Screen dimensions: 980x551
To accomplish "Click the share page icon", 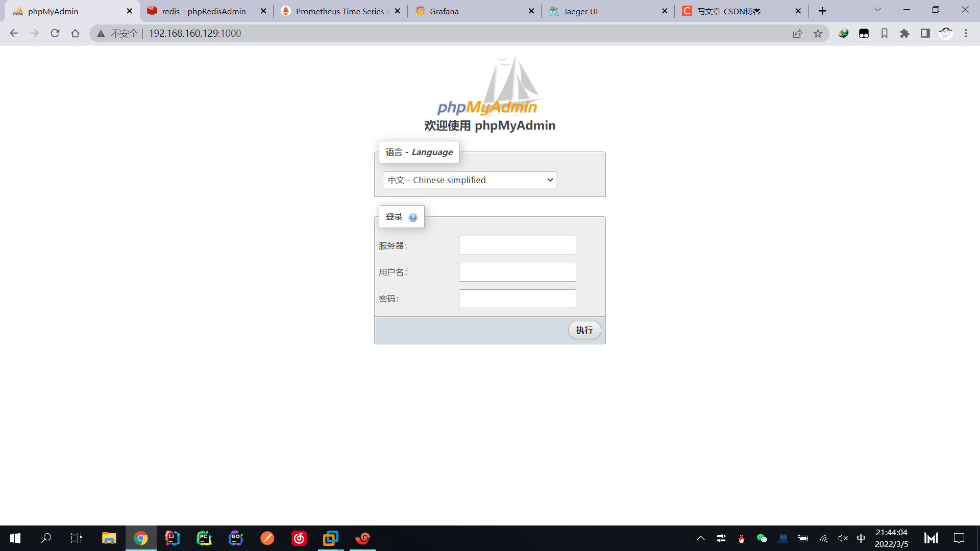I will 797,34.
